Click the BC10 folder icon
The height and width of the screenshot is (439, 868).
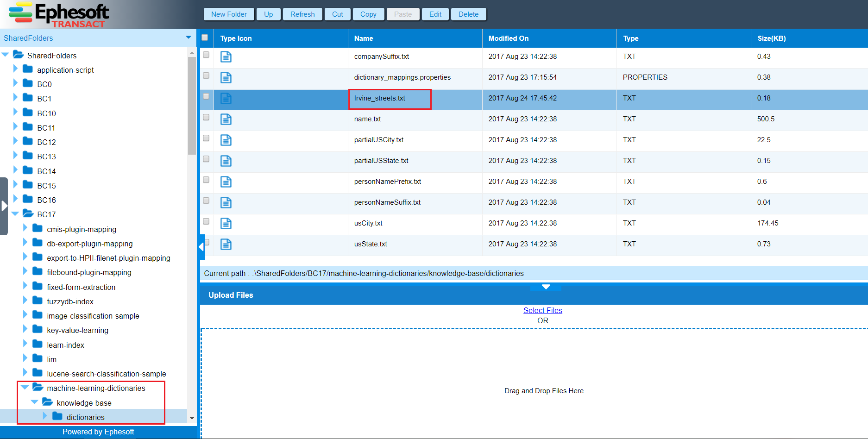click(x=28, y=113)
